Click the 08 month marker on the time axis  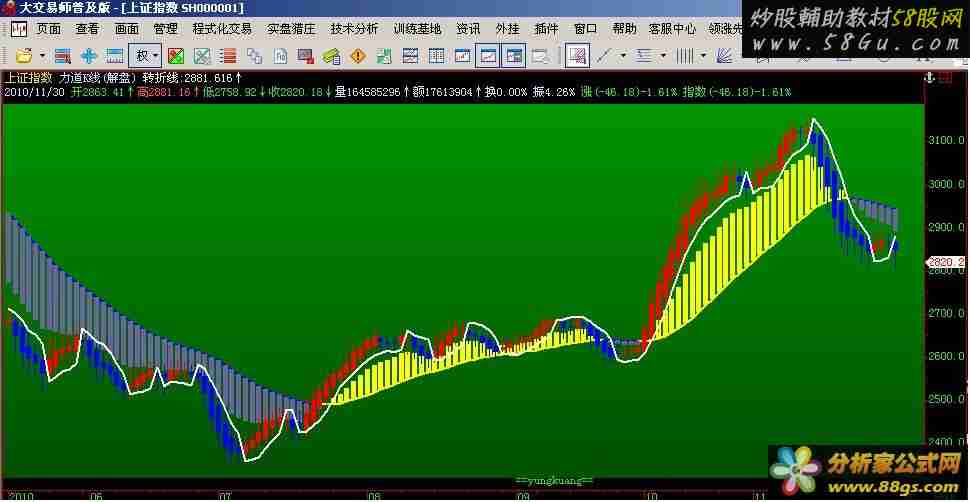tap(374, 496)
